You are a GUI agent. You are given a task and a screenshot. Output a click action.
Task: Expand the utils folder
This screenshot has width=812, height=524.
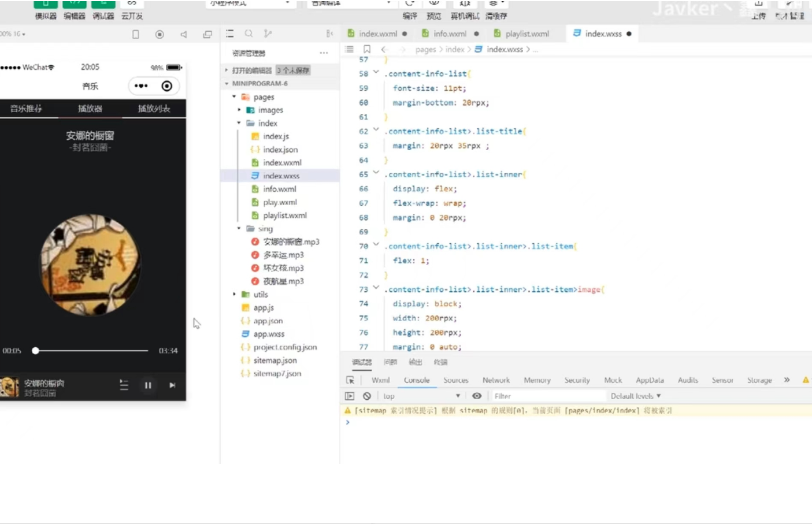[234, 295]
